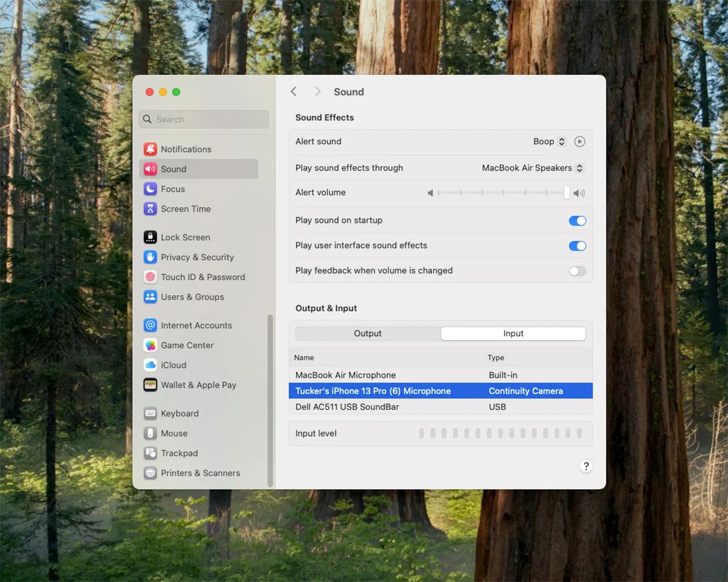This screenshot has height=582, width=728.
Task: Open the Focus moon icon
Action: point(150,189)
